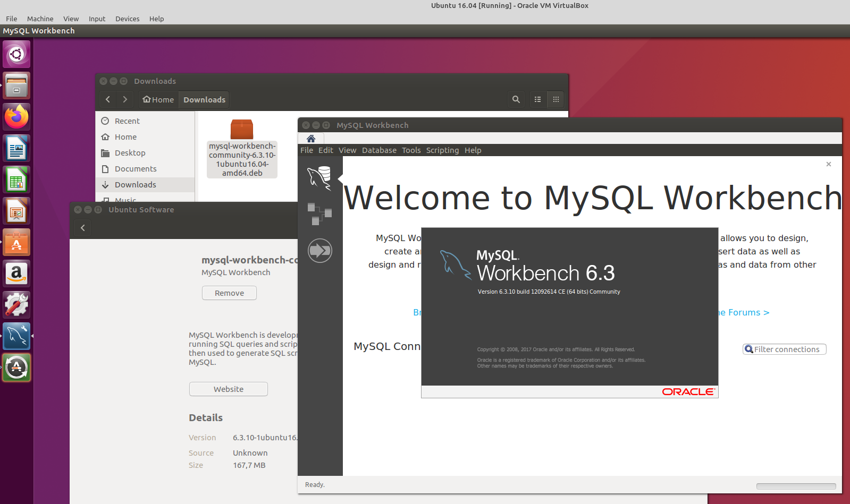Click Downloads breadcrumb in path bar
The width and height of the screenshot is (850, 504).
(205, 99)
